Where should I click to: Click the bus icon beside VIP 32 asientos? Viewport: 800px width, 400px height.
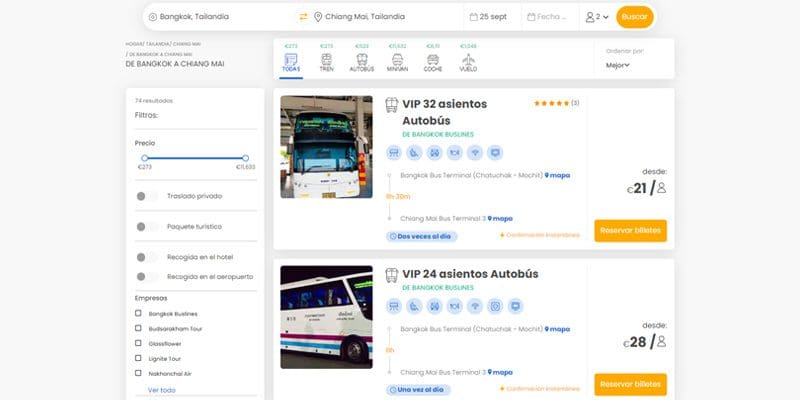pyautogui.click(x=391, y=105)
